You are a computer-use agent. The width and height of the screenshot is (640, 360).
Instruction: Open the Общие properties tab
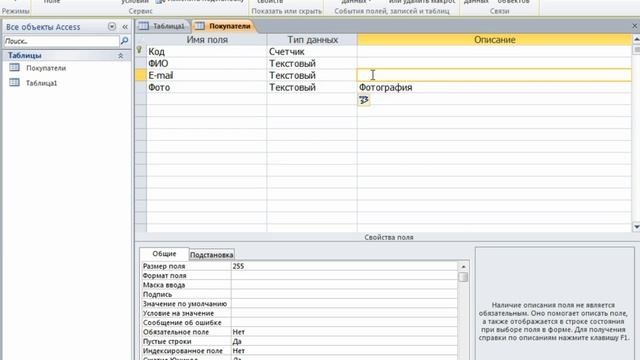coord(164,254)
